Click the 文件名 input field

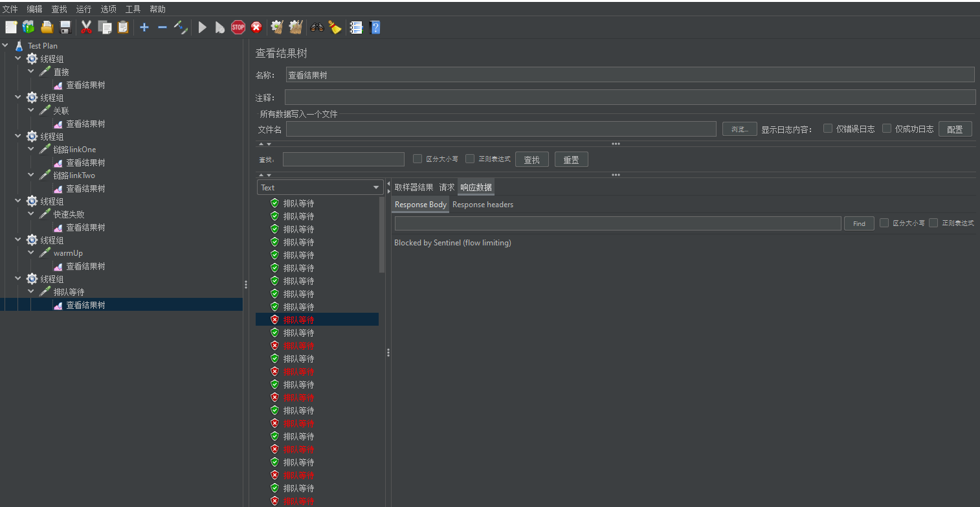coord(501,129)
